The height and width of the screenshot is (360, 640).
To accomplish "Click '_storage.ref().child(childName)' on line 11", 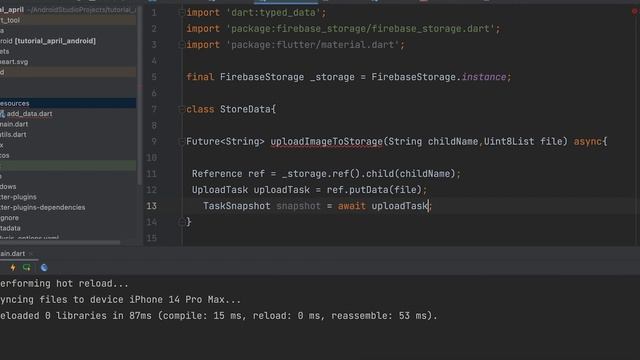I will (368, 174).
